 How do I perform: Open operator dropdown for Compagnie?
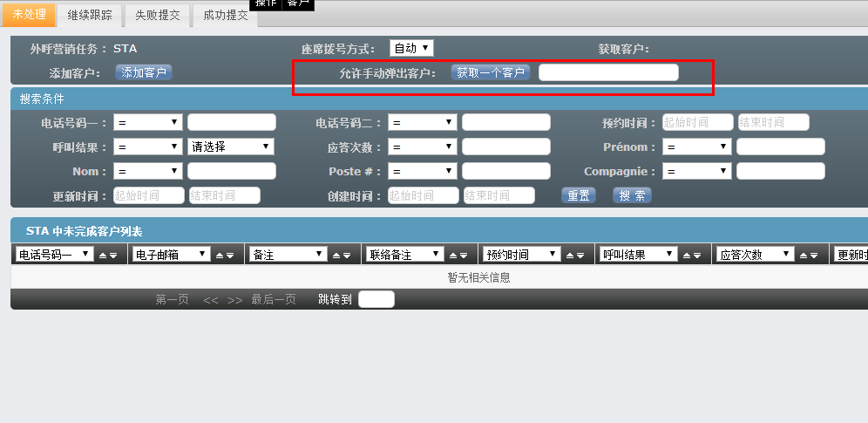click(696, 171)
